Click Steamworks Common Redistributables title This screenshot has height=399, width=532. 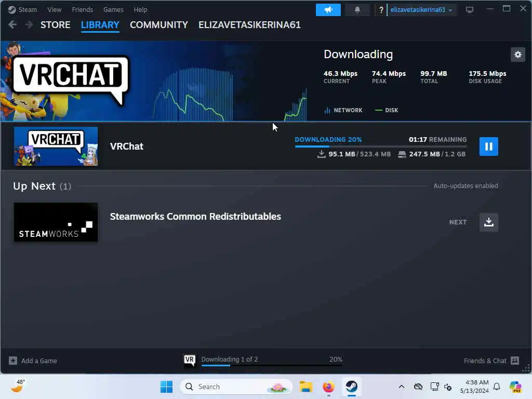point(195,217)
